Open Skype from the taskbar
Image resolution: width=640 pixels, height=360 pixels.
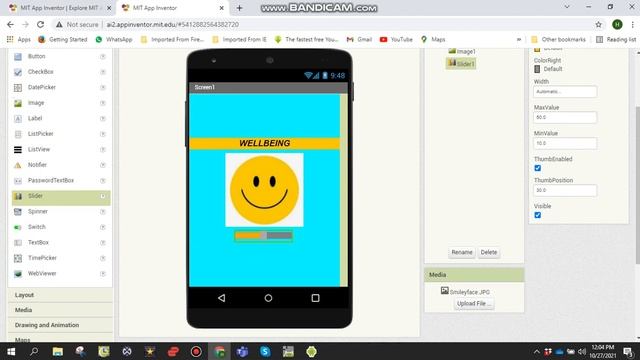click(x=265, y=351)
